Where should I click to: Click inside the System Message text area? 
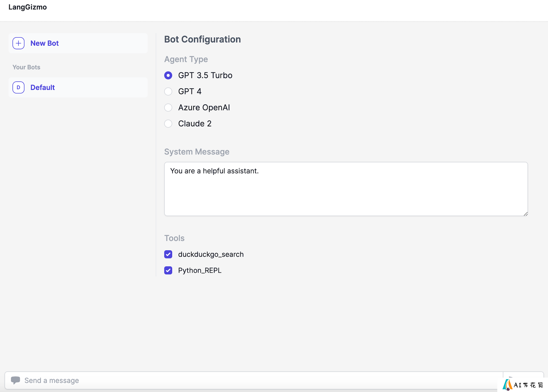click(346, 189)
